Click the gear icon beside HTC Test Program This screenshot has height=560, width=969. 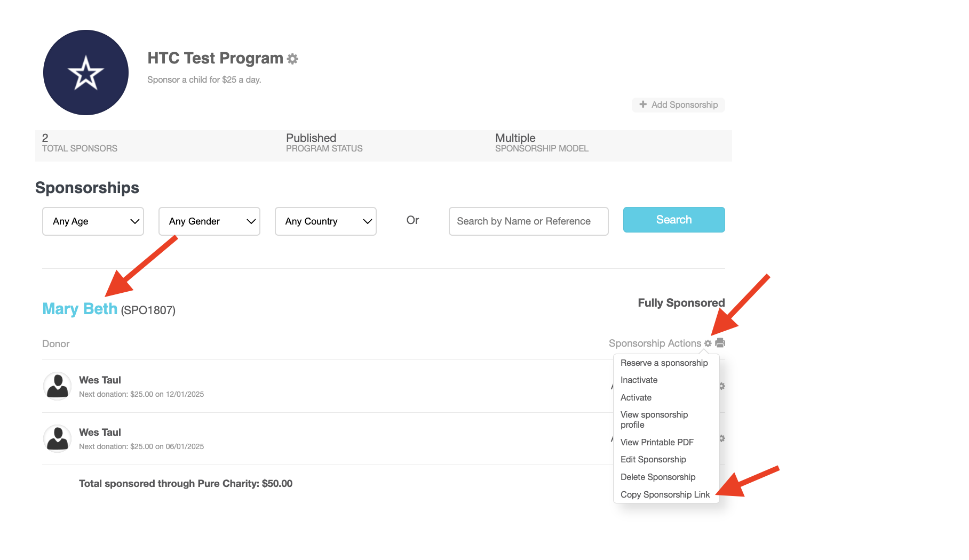click(x=292, y=59)
